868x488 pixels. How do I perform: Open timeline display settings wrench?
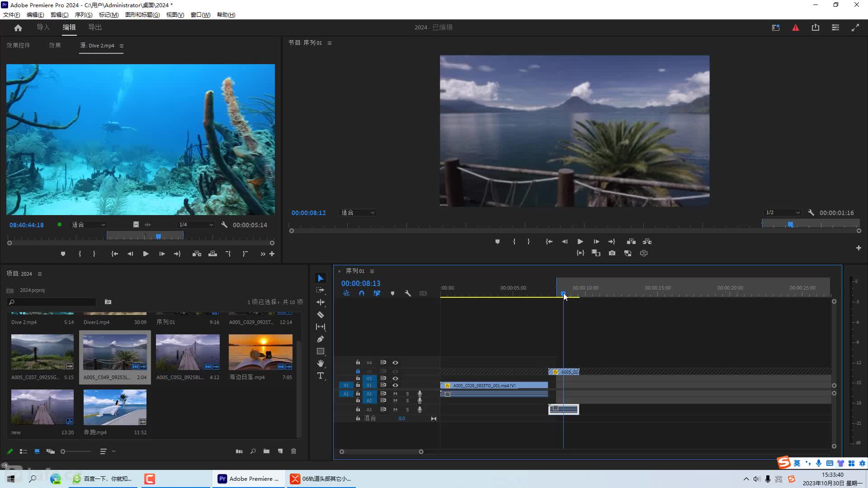tap(408, 293)
